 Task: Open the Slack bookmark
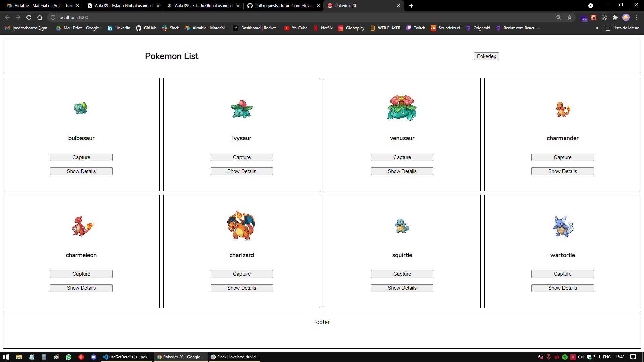[x=171, y=28]
